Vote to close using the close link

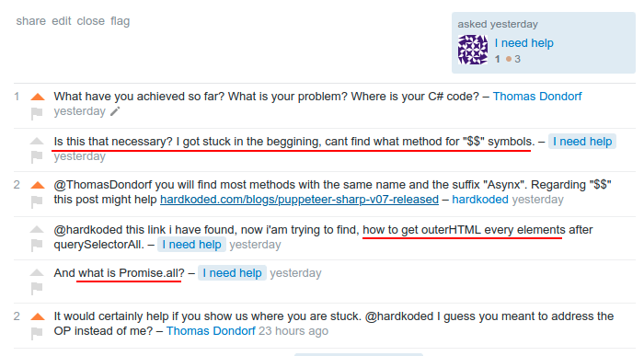[91, 21]
